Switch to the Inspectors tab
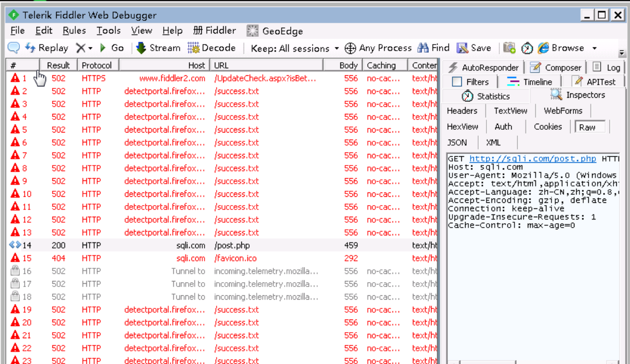 (x=578, y=95)
